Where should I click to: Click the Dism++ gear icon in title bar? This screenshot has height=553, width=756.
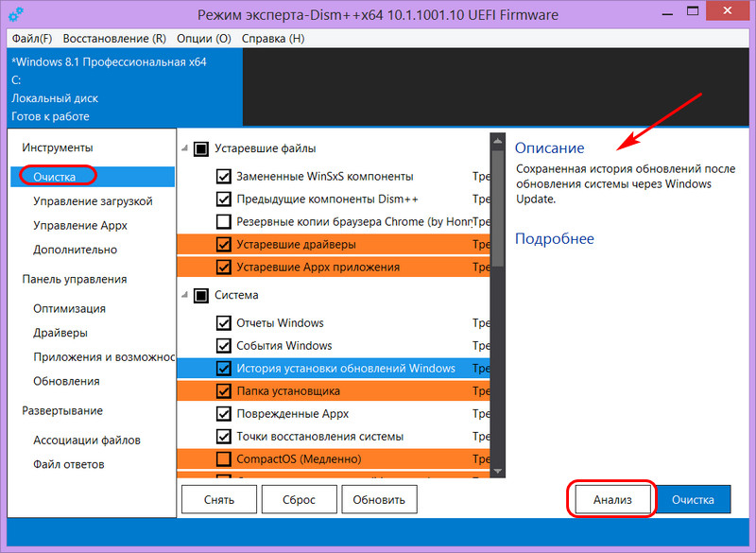15,14
